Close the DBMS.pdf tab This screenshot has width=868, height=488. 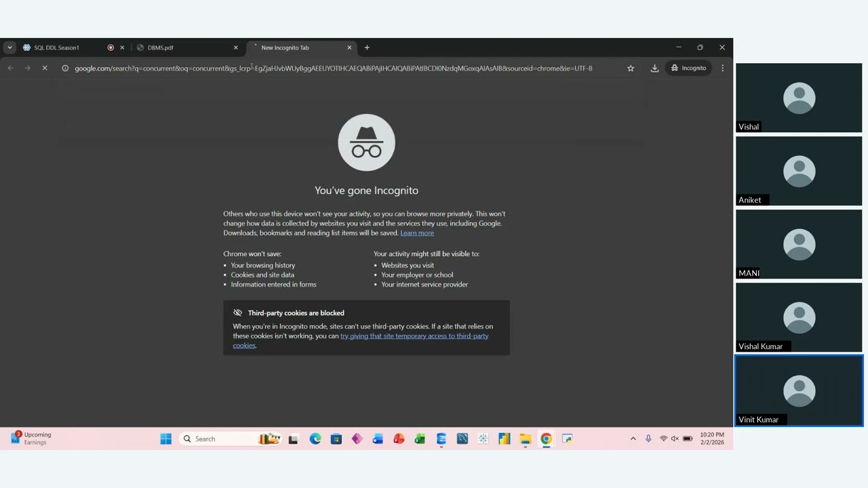236,47
